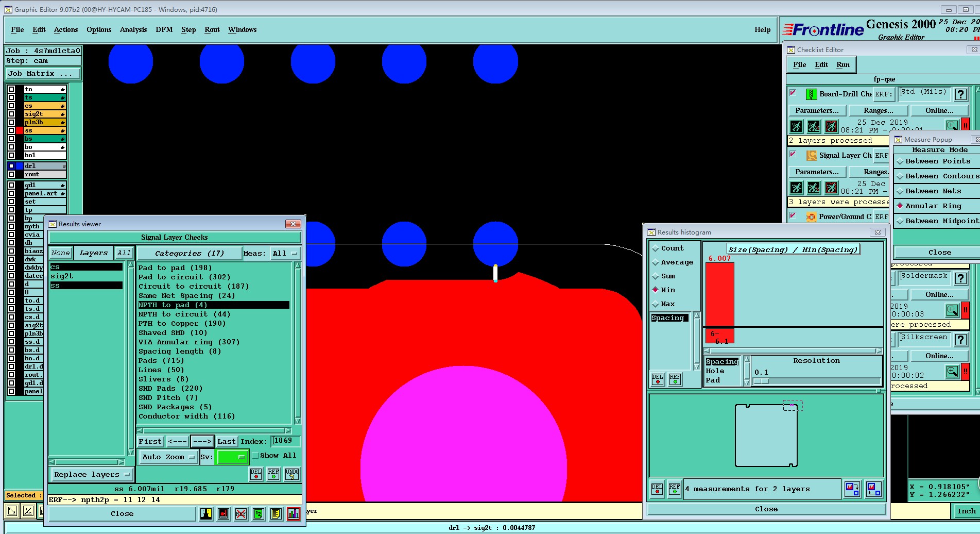
Task: Run Signal Layer Check with the first running-man icon
Action: [x=796, y=188]
